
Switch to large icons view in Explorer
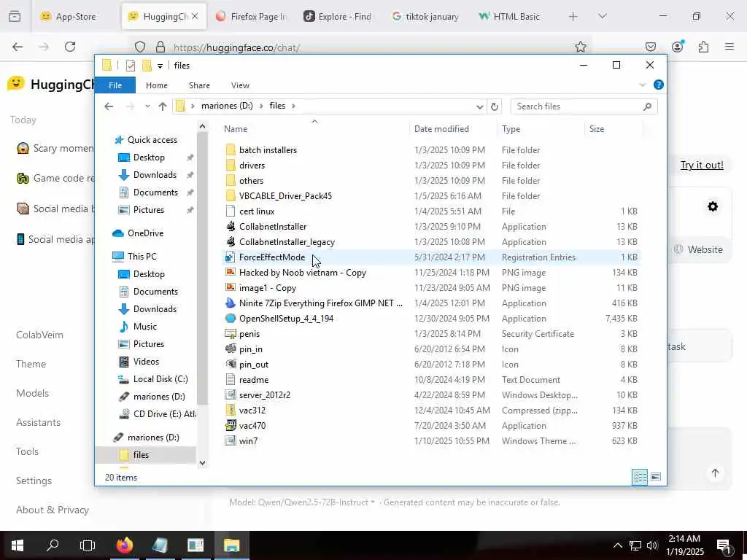click(x=656, y=477)
